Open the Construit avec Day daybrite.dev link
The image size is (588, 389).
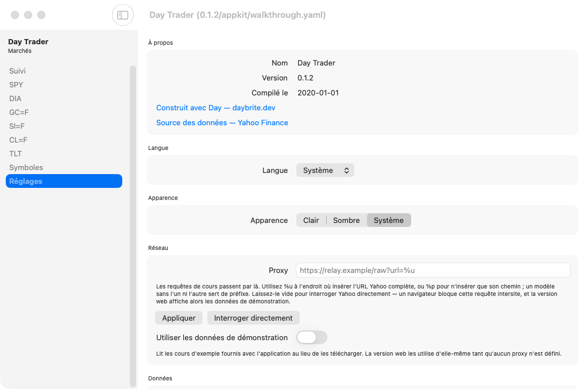(x=216, y=107)
